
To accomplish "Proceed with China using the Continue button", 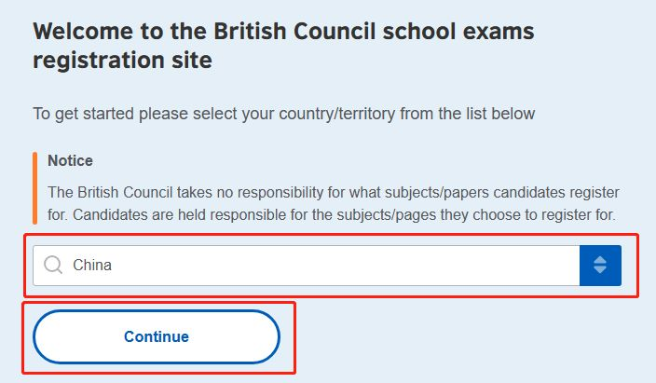I will click(156, 337).
